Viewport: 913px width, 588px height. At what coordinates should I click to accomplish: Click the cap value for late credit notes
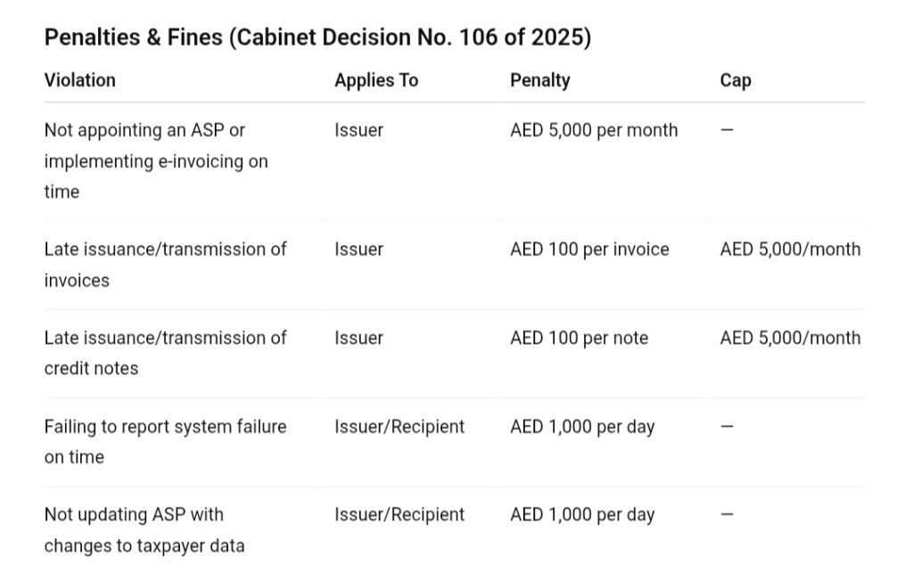pyautogui.click(x=790, y=338)
